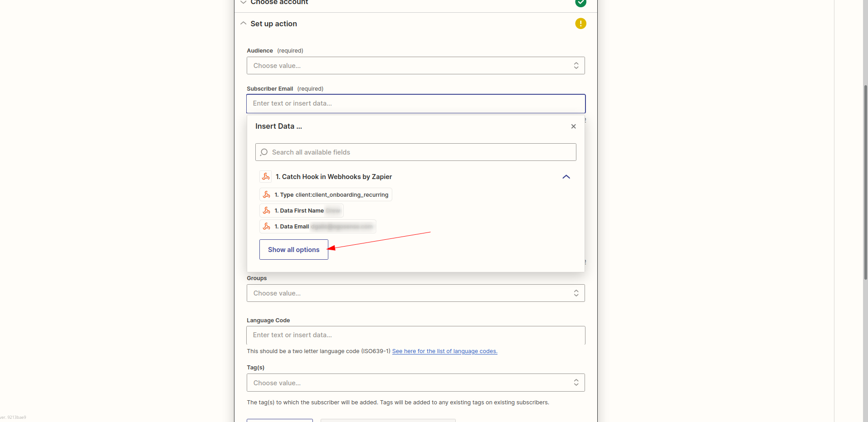Click the webhook icon beside Data Email
868x422 pixels.
click(x=266, y=226)
